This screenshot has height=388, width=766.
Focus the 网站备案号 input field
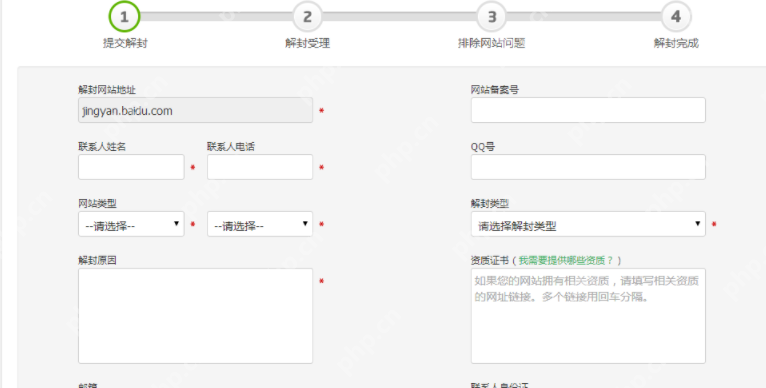[588, 110]
